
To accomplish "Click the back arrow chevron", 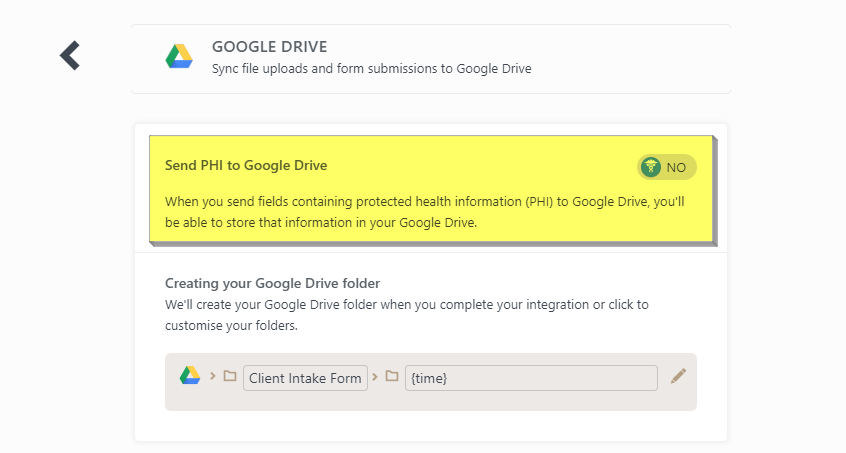I will tap(69, 55).
